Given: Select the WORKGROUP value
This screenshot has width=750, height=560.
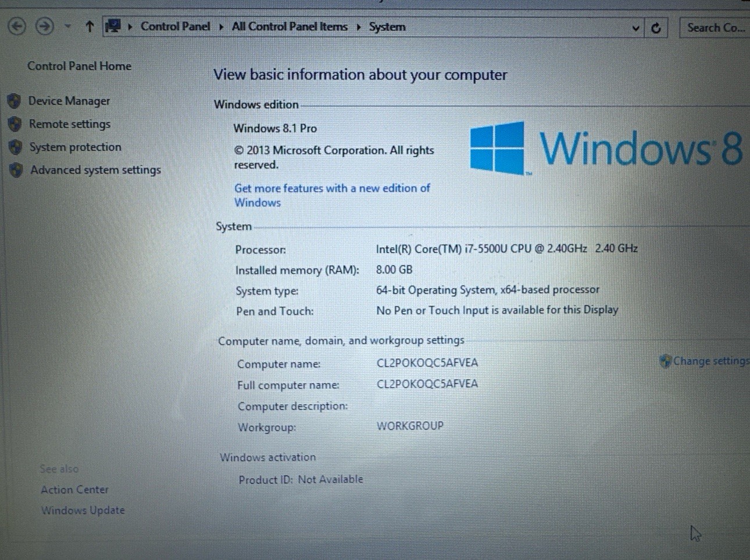Looking at the screenshot, I should click(410, 426).
